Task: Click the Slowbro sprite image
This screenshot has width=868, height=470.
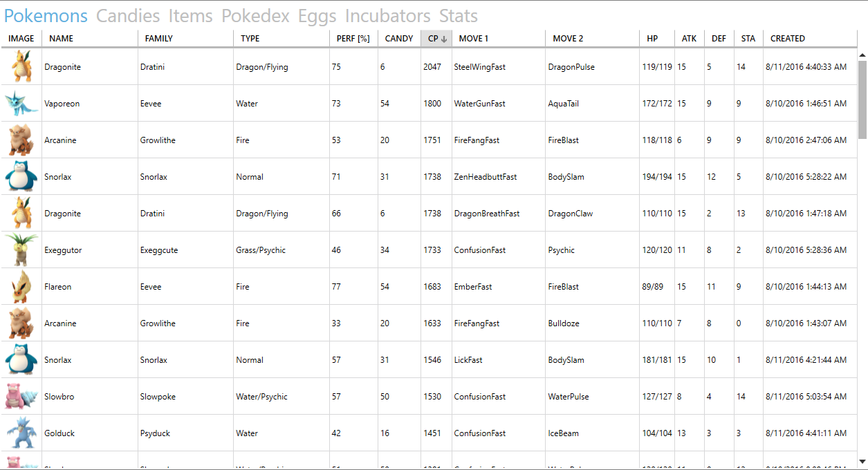Action: [x=21, y=397]
